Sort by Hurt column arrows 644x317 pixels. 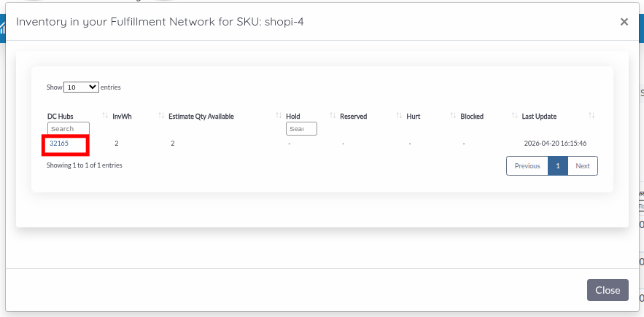(x=454, y=116)
